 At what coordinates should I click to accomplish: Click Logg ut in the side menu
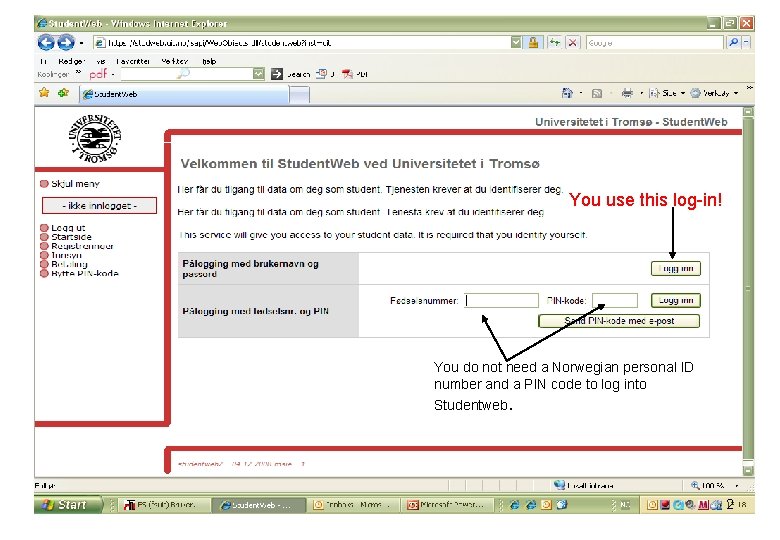coord(68,228)
